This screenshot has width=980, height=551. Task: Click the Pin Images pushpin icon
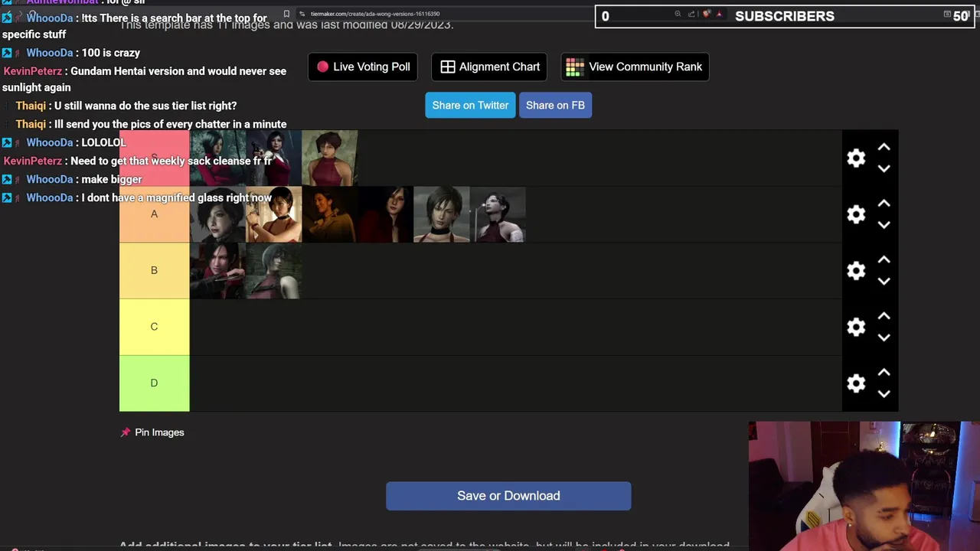pyautogui.click(x=126, y=432)
